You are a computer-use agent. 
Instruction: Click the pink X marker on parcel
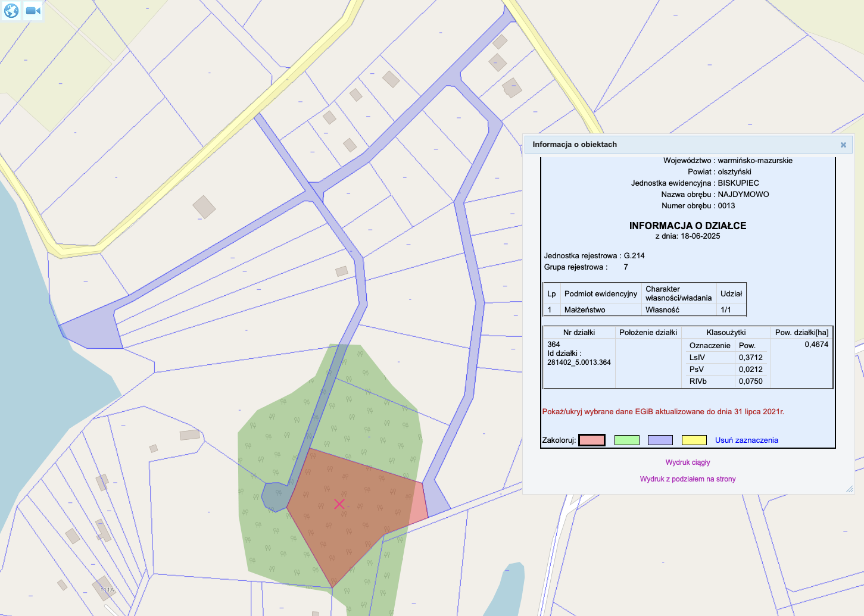pyautogui.click(x=339, y=504)
